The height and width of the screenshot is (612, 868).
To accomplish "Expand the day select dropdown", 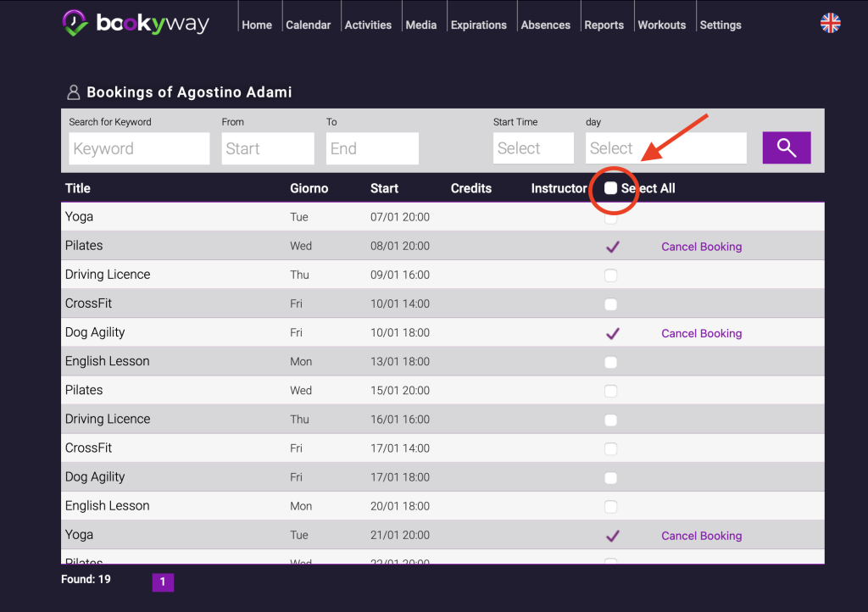I will coord(665,148).
